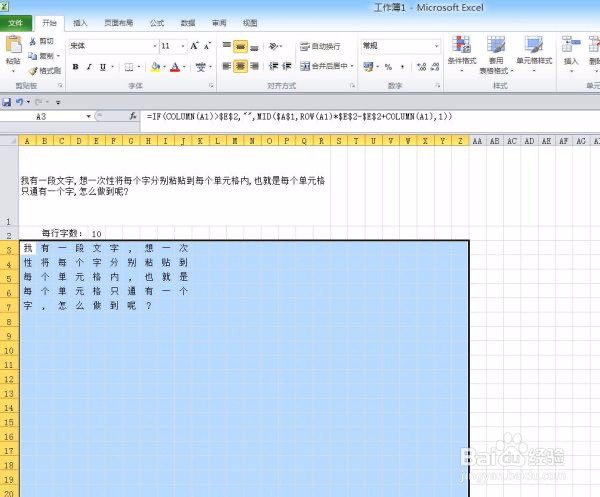
Task: Click the percent style icon
Action: (x=388, y=67)
